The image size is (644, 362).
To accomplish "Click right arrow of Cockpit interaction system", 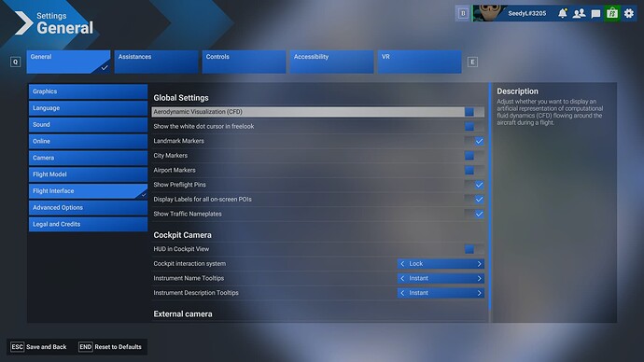I will tap(479, 263).
